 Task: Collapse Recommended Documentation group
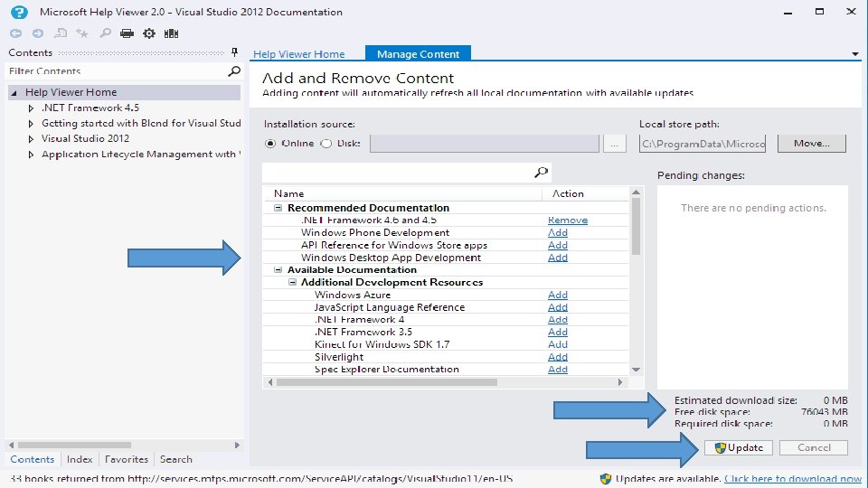tap(278, 208)
